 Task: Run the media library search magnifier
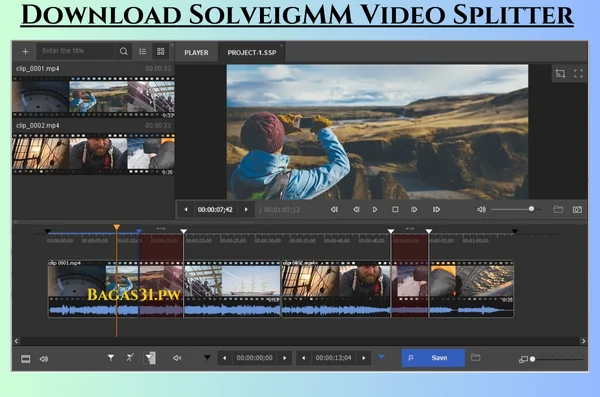(124, 51)
